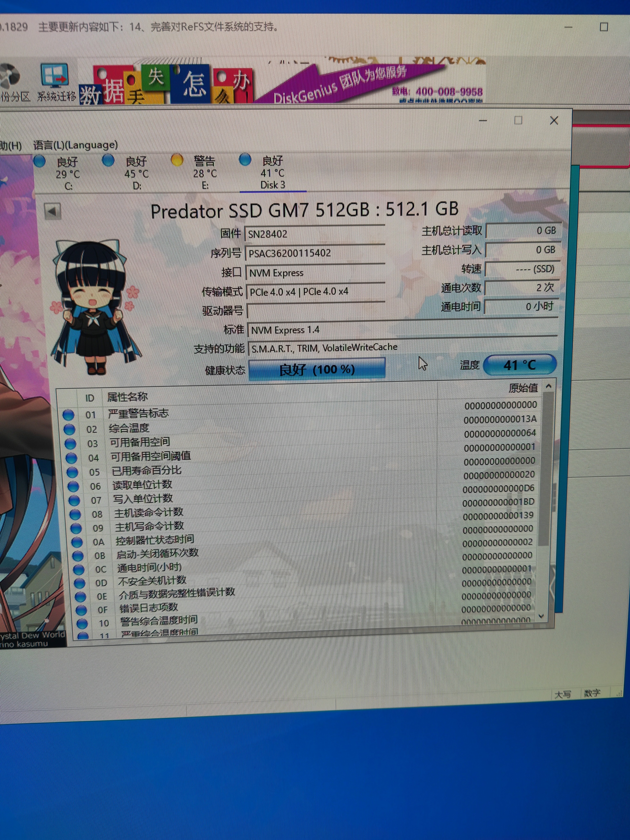
Task: Click the 通电次数 value 2 次
Action: (x=522, y=288)
